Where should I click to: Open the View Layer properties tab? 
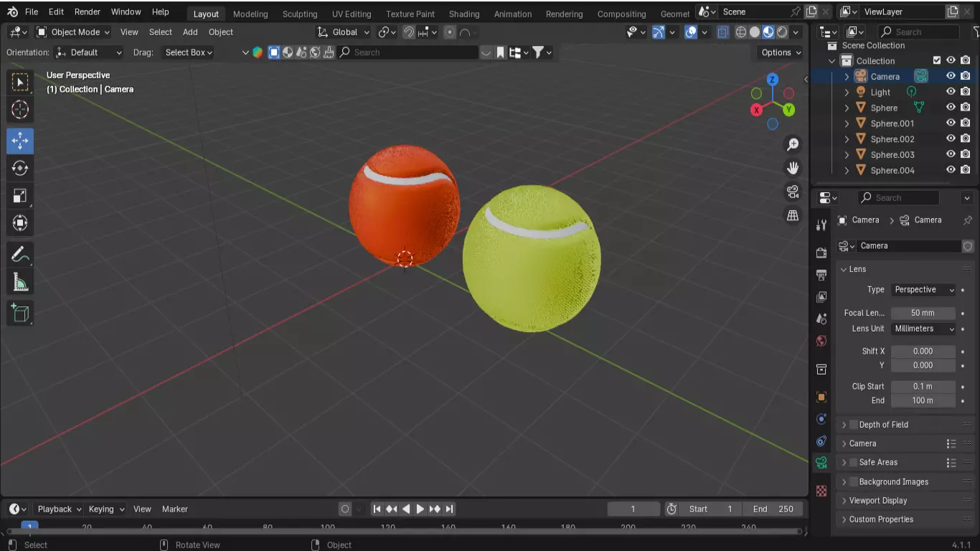(822, 297)
